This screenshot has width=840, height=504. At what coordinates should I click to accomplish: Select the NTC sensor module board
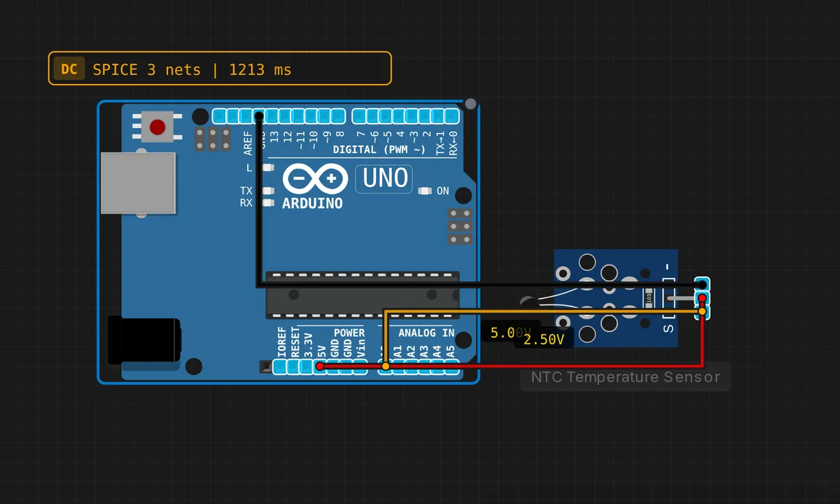616,299
